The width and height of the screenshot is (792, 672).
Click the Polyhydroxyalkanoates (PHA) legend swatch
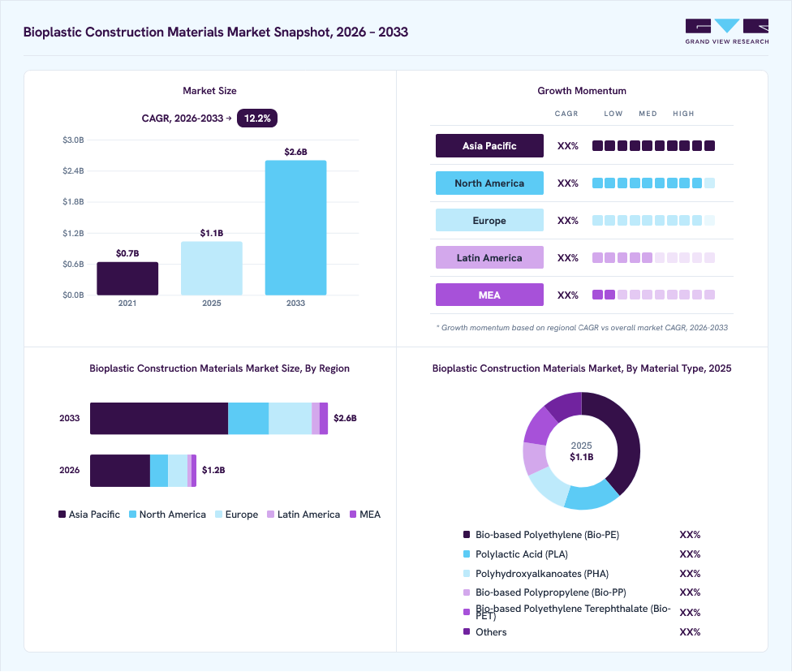tap(467, 574)
